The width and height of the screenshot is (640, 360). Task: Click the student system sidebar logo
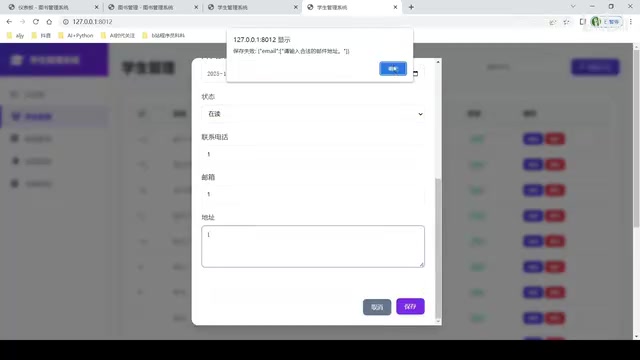click(x=16, y=60)
